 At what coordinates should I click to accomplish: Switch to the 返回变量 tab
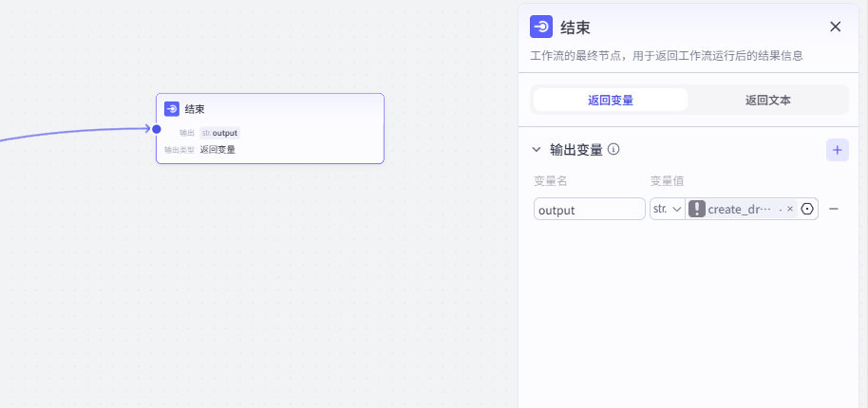tap(611, 100)
